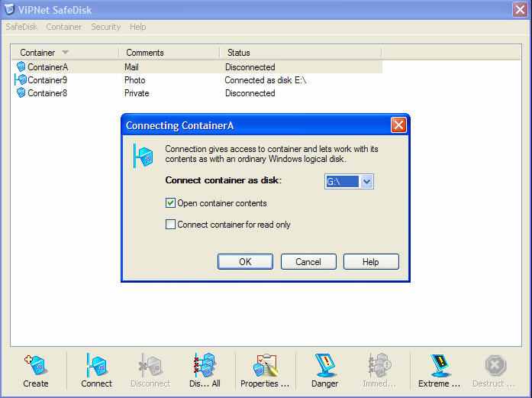Click the dialog Help button
The image size is (532, 398).
(x=371, y=262)
